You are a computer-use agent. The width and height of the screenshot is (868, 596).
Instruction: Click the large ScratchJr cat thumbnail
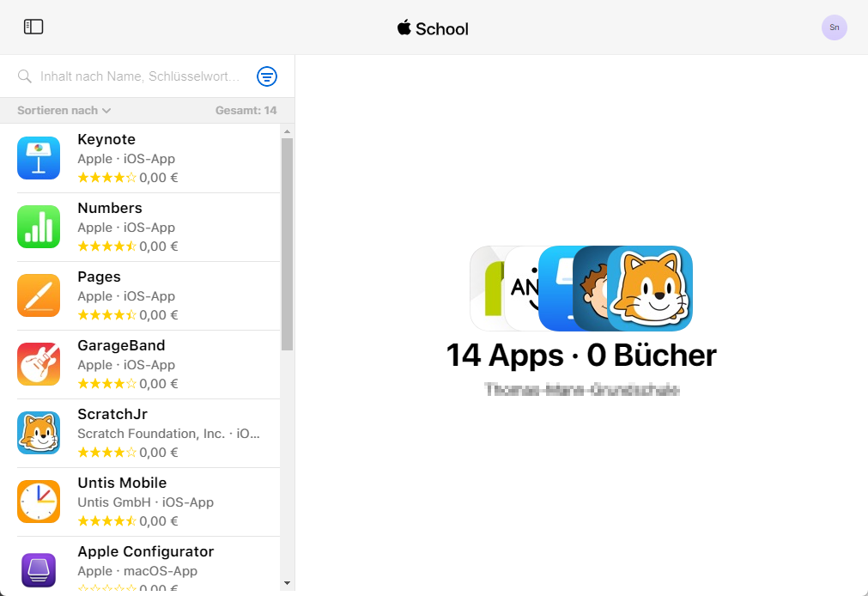pos(650,288)
